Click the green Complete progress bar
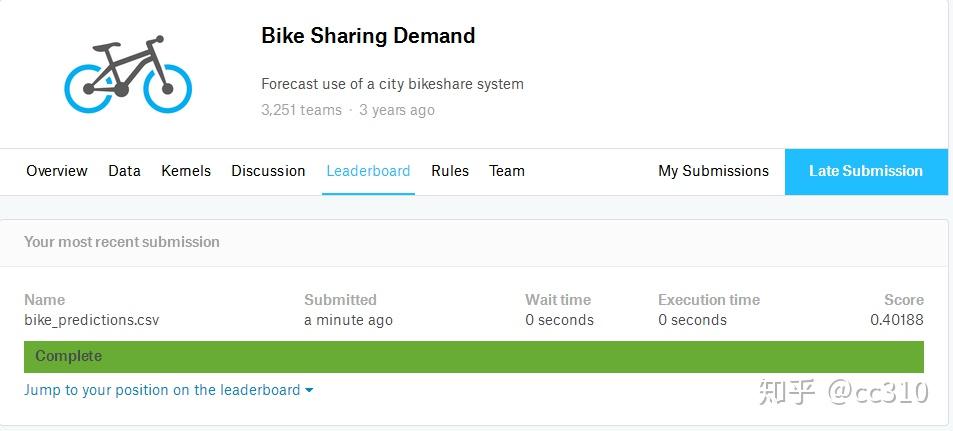The width and height of the screenshot is (953, 431). click(473, 356)
